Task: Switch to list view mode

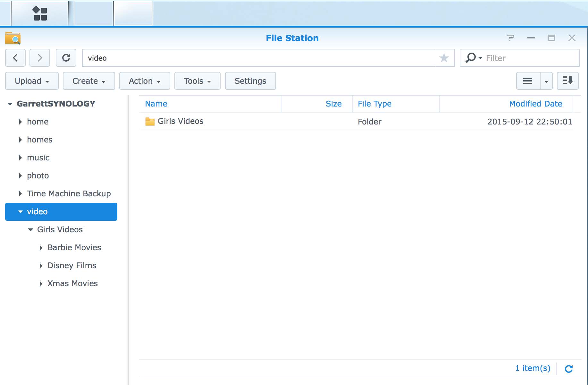Action: coord(528,81)
